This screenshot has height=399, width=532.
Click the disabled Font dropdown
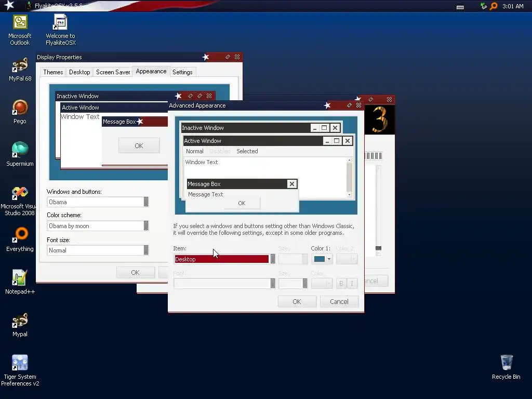(x=224, y=283)
